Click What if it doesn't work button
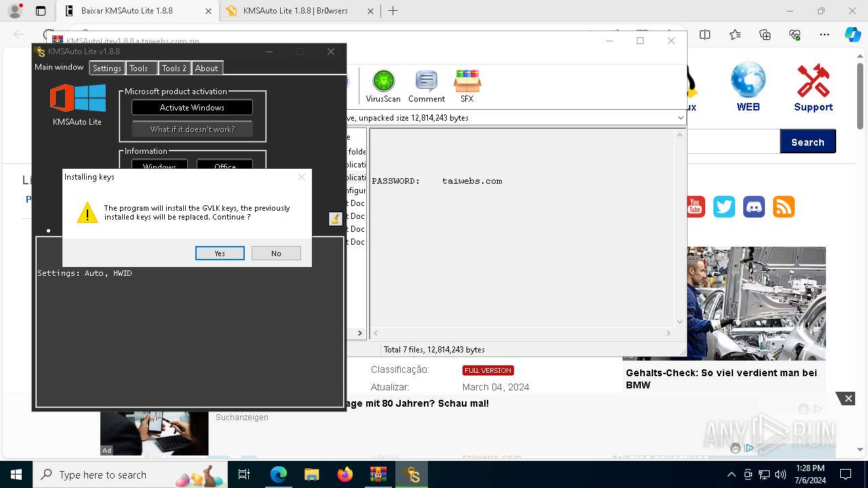Viewport: 868px width, 488px height. (192, 129)
